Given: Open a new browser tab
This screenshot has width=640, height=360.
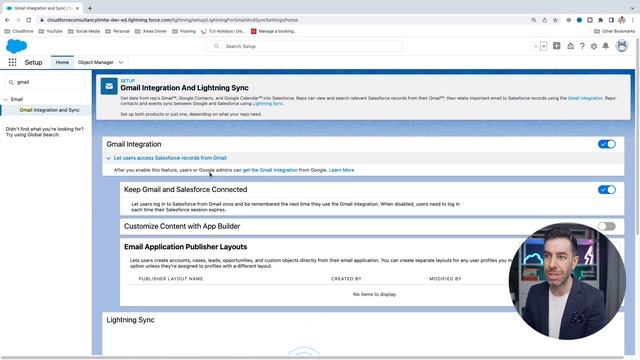Looking at the screenshot, I should (90, 8).
